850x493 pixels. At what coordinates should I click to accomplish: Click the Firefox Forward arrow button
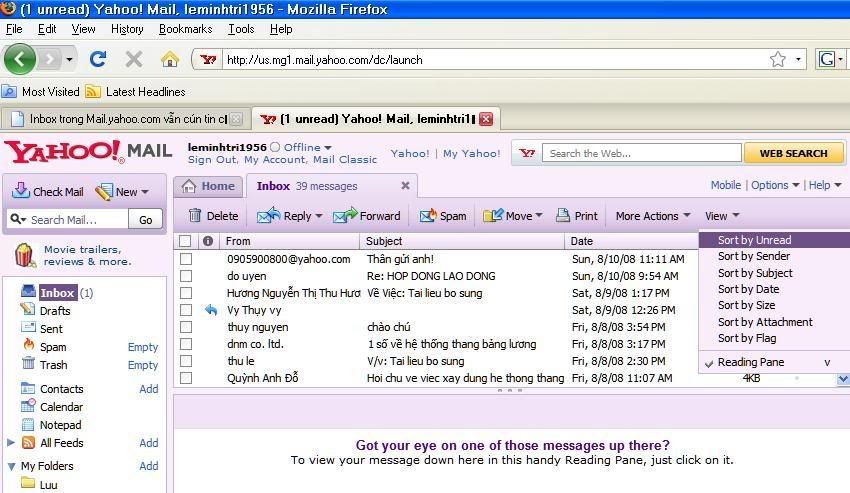click(x=50, y=59)
